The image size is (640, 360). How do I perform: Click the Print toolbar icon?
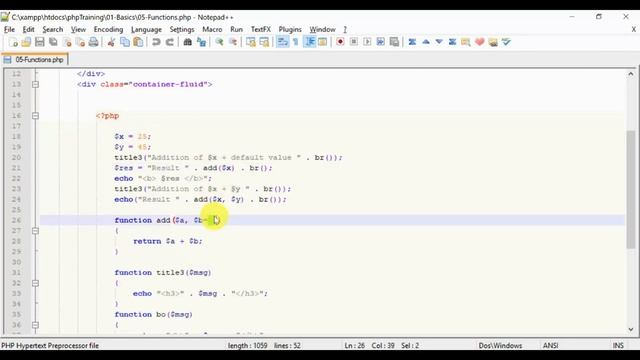(x=93, y=42)
